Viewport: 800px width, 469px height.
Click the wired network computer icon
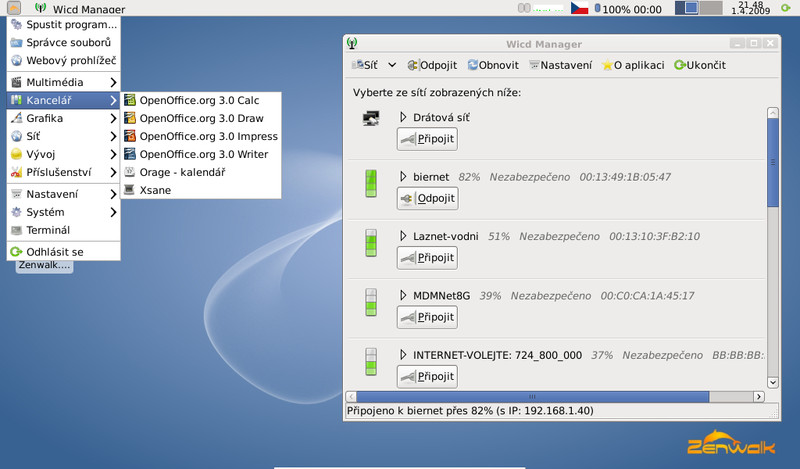pyautogui.click(x=371, y=118)
